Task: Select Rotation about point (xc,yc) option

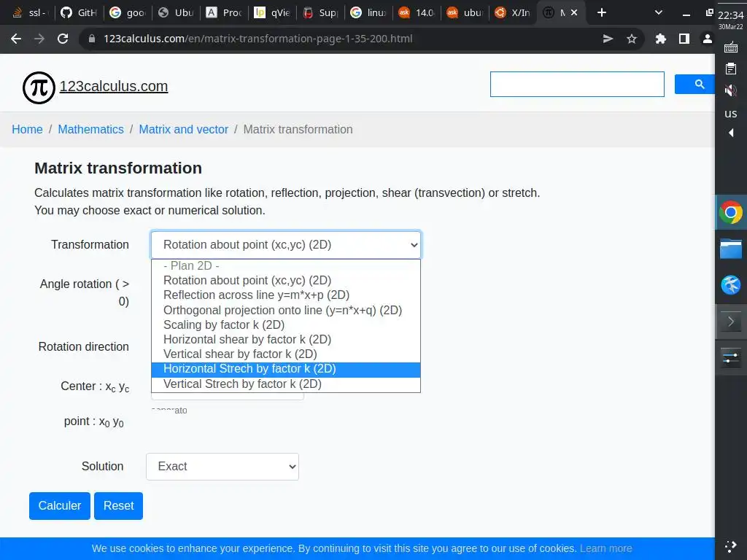Action: pos(286,280)
